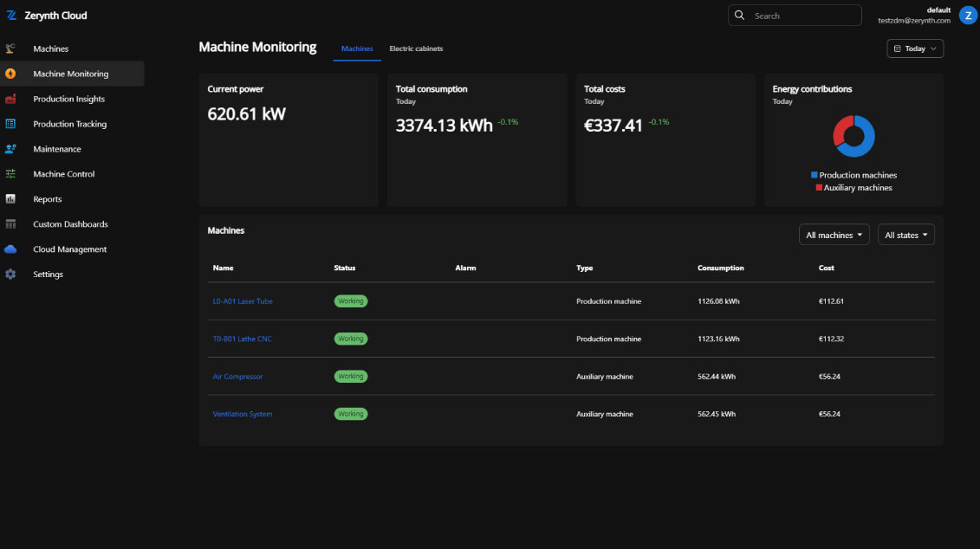Click the Reports chart icon

coord(10,198)
